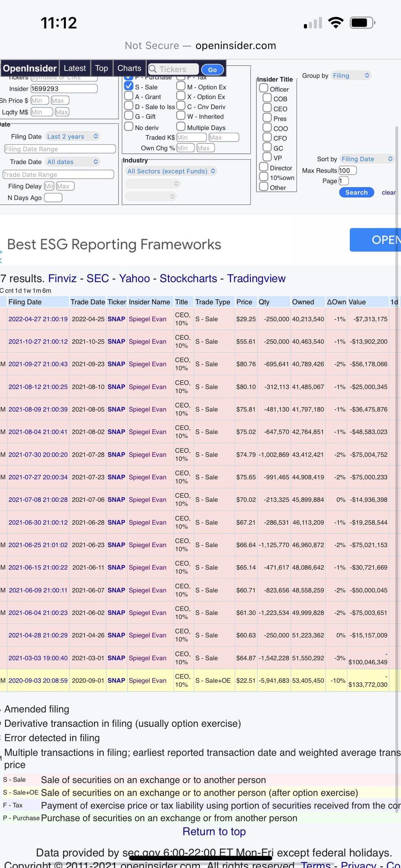Tap the cellular signal bars icon
The image size is (401, 868).
coord(312,23)
